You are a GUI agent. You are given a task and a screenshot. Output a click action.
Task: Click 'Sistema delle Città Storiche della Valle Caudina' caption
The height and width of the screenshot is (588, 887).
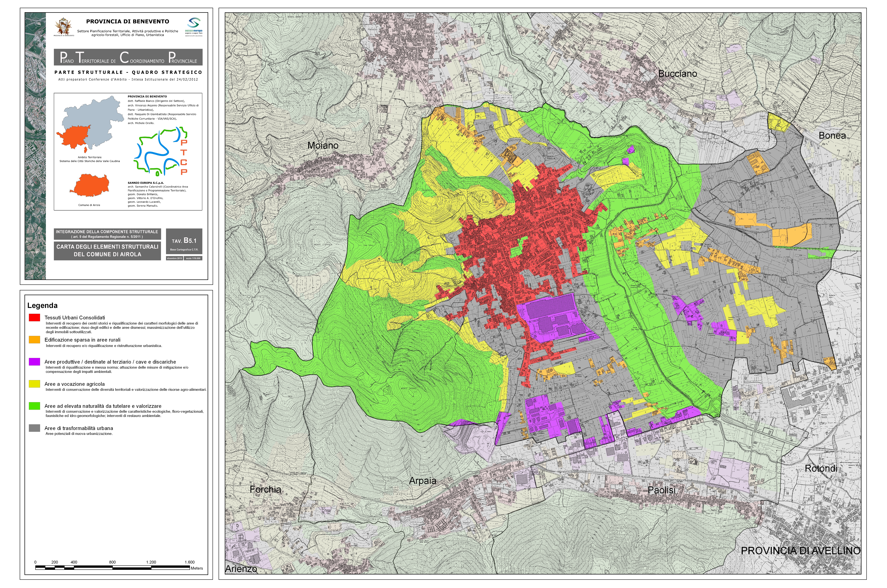[x=90, y=161]
